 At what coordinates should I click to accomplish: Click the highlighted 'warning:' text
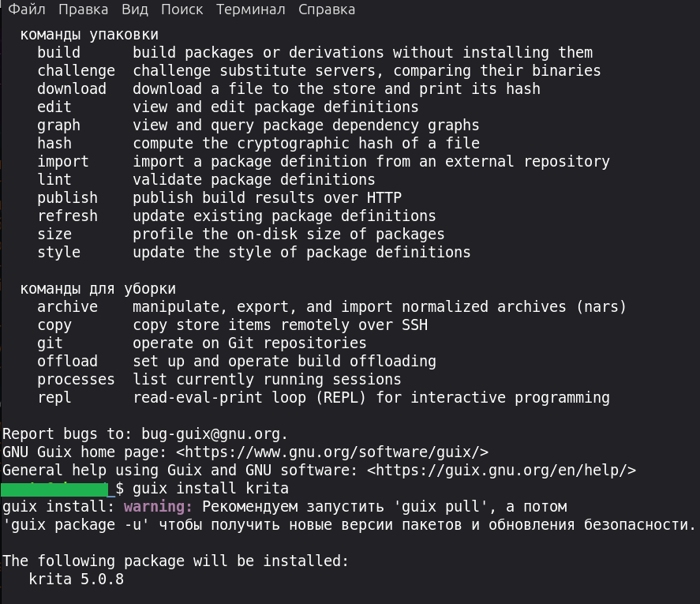click(158, 507)
